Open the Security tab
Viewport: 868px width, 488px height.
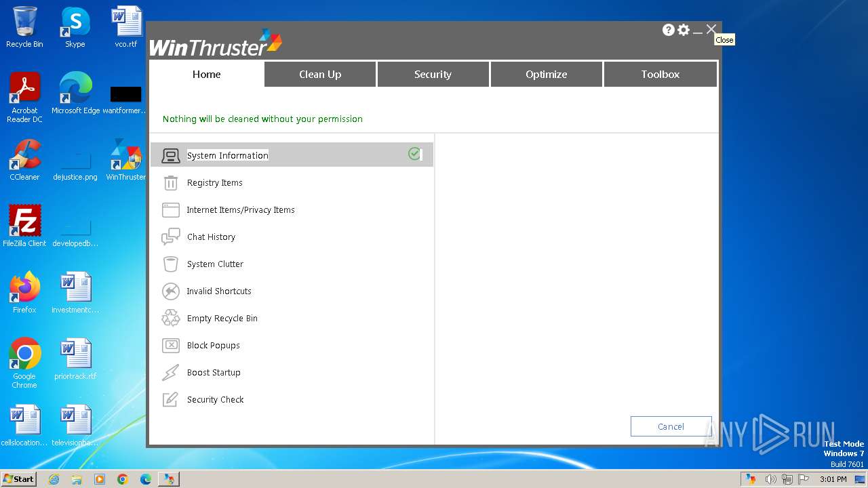[433, 75]
